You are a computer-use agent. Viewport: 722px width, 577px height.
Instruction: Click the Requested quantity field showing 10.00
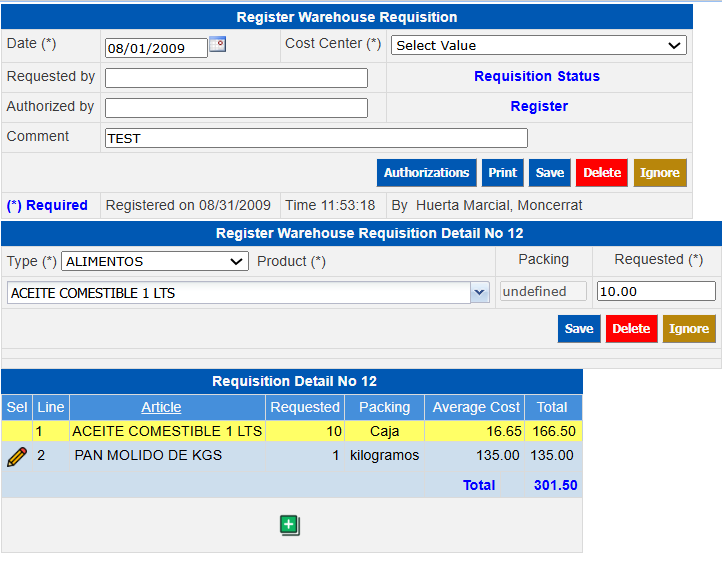click(x=655, y=291)
